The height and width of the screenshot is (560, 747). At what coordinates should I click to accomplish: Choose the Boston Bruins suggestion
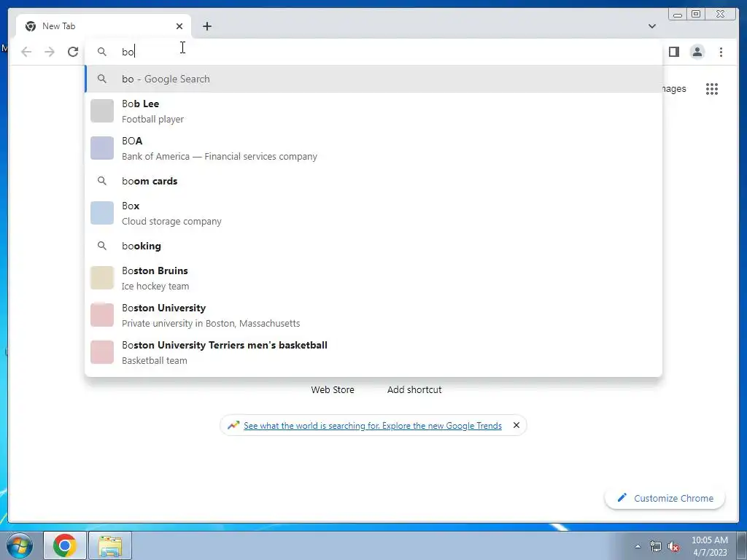[x=373, y=278]
